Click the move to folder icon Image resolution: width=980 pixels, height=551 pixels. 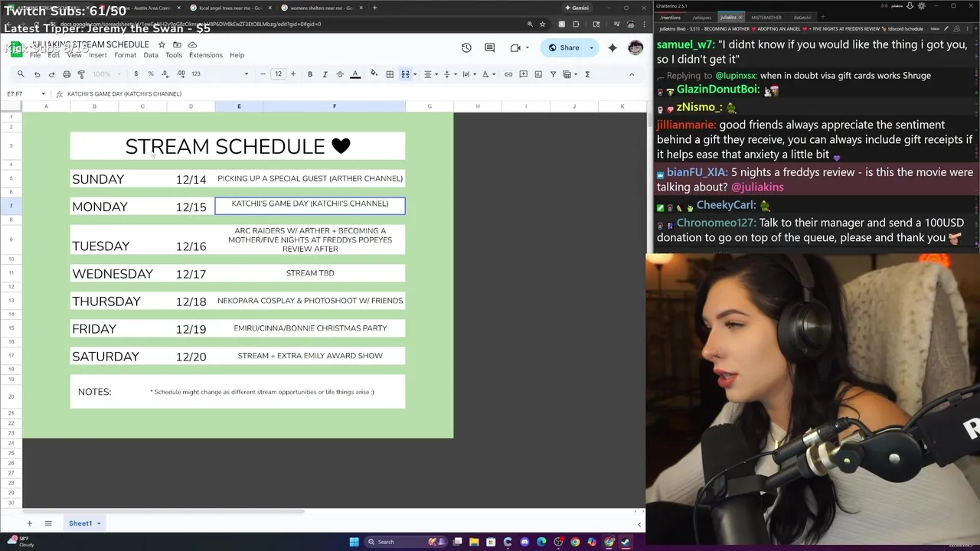tap(177, 44)
